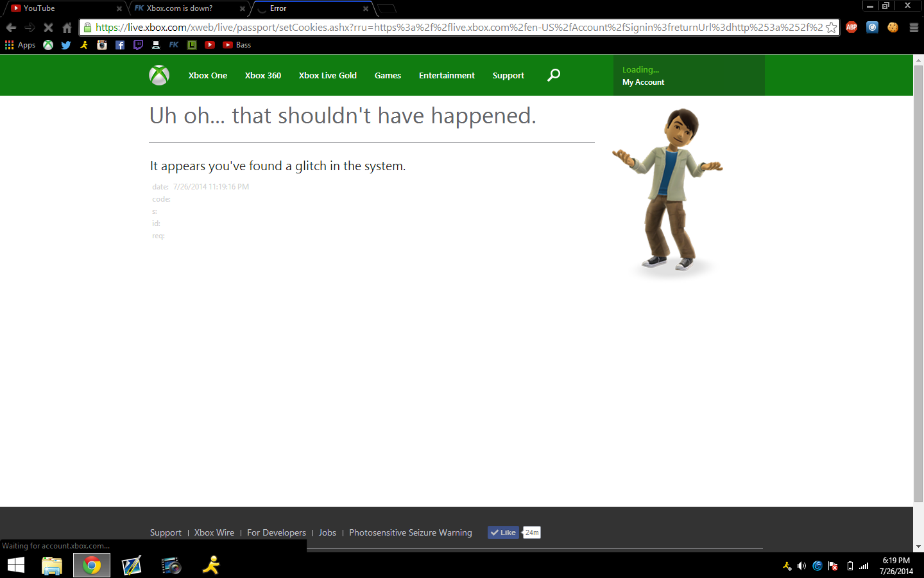Open the green L bookmark

pos(192,45)
